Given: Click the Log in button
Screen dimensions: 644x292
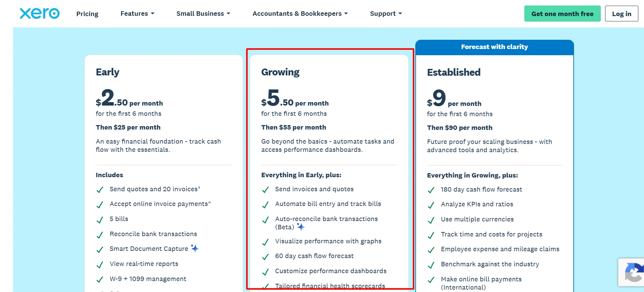Looking at the screenshot, I should (x=621, y=14).
